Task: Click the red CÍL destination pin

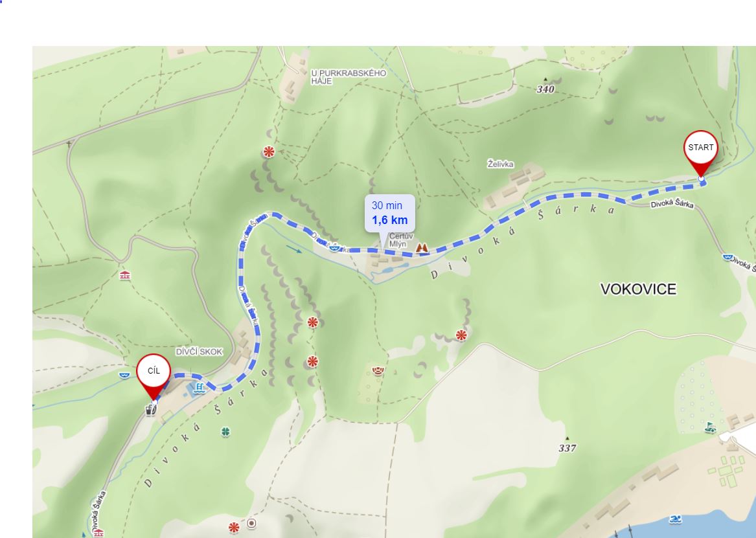Action: coord(154,377)
